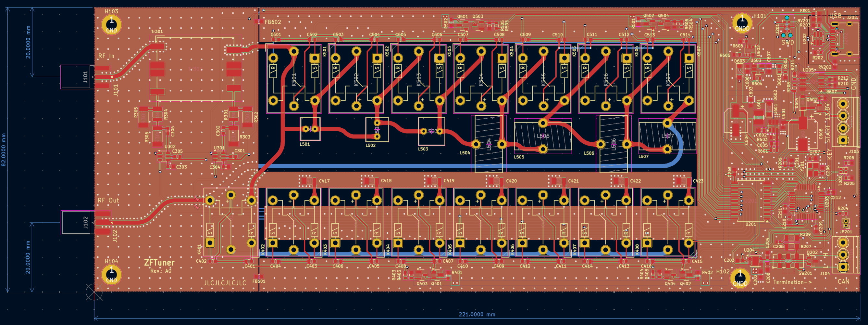Select the H104 GND mounting hole pad
Image resolution: width=868 pixels, height=325 pixels.
[x=112, y=275]
